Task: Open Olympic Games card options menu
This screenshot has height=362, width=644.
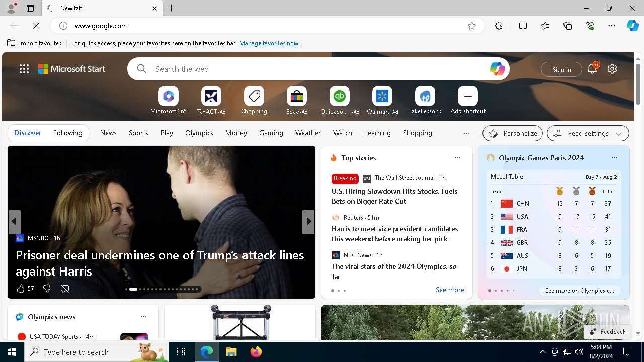Action: (x=614, y=158)
